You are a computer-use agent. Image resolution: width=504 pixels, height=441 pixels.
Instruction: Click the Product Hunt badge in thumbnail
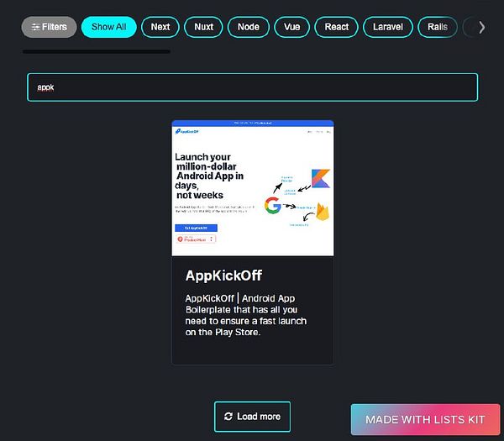click(x=196, y=239)
